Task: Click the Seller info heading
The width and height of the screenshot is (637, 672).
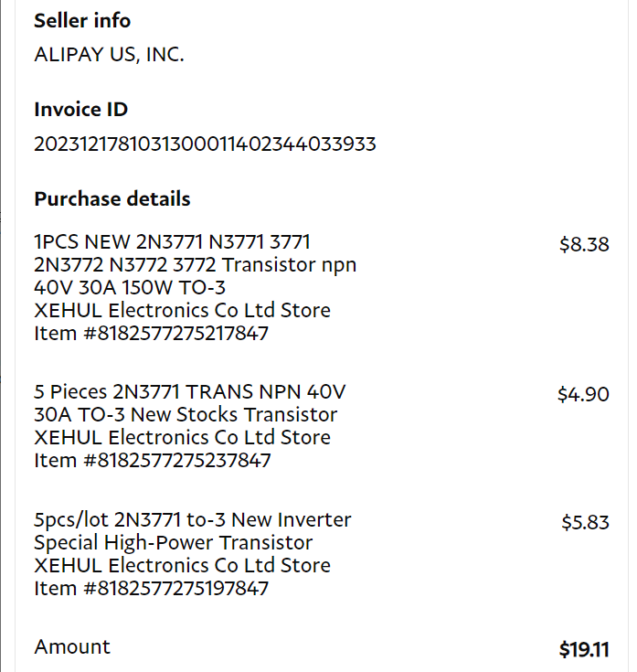Action: coord(82,20)
